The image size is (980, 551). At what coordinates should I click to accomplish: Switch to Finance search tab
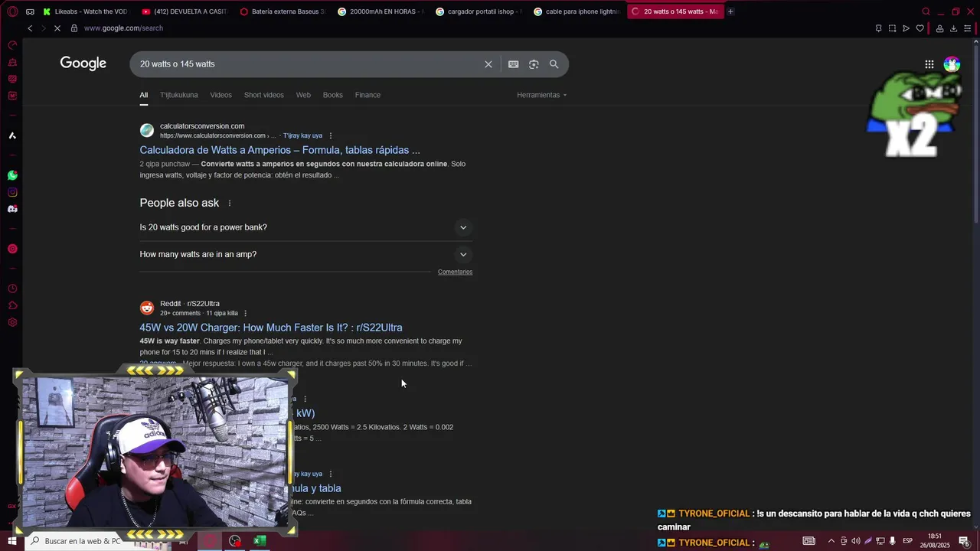click(x=367, y=95)
